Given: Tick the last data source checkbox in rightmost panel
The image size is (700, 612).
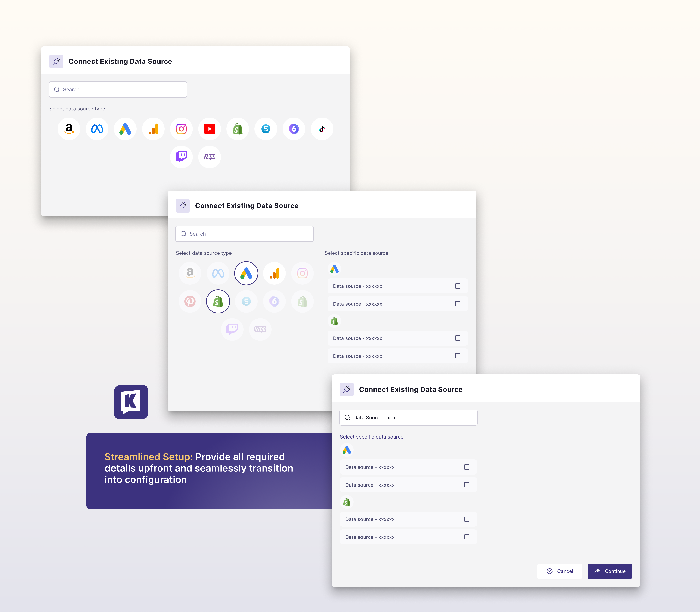Looking at the screenshot, I should pyautogui.click(x=467, y=537).
